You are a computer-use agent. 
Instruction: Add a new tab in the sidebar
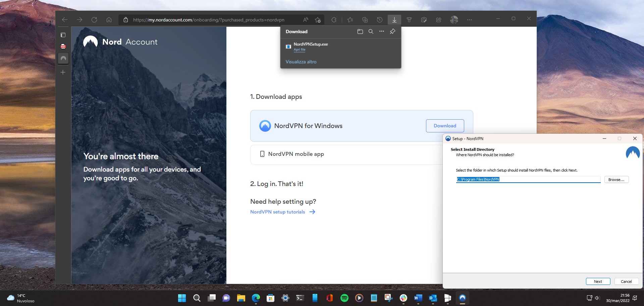(63, 72)
